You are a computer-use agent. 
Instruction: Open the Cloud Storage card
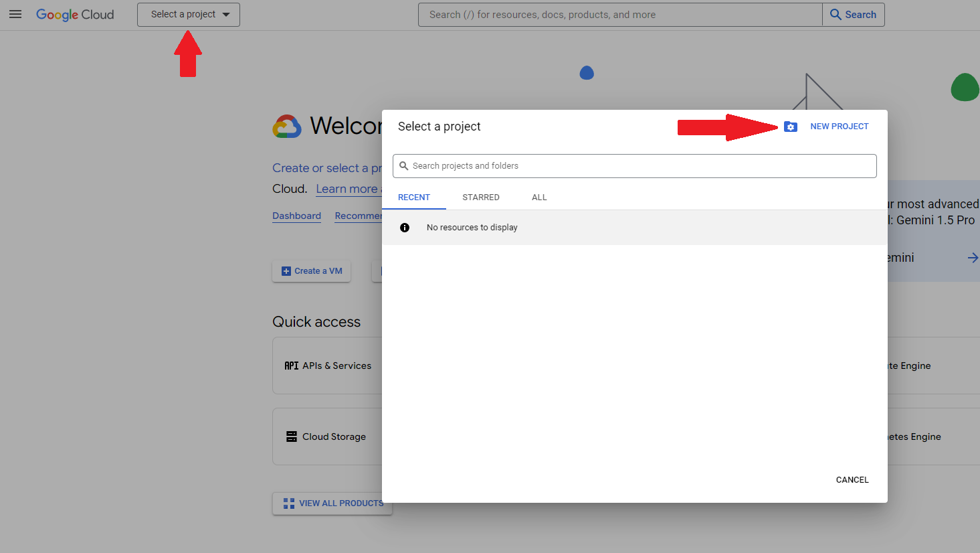[x=327, y=437]
